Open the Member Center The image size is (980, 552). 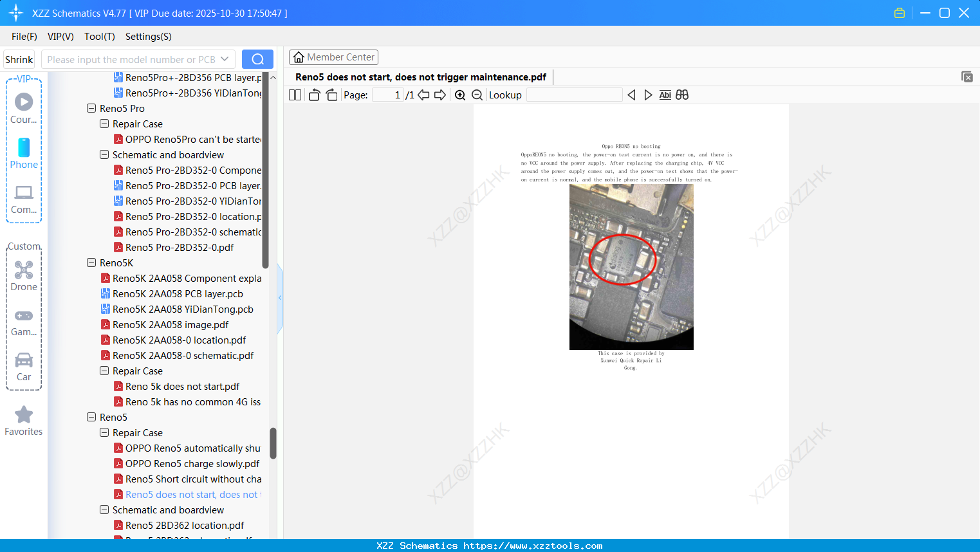point(333,57)
